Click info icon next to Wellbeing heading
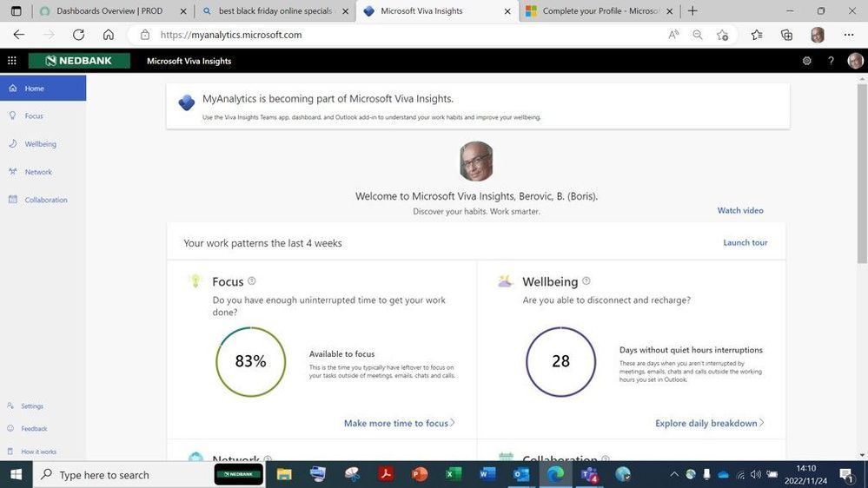The width and height of the screenshot is (868, 488). pos(586,281)
